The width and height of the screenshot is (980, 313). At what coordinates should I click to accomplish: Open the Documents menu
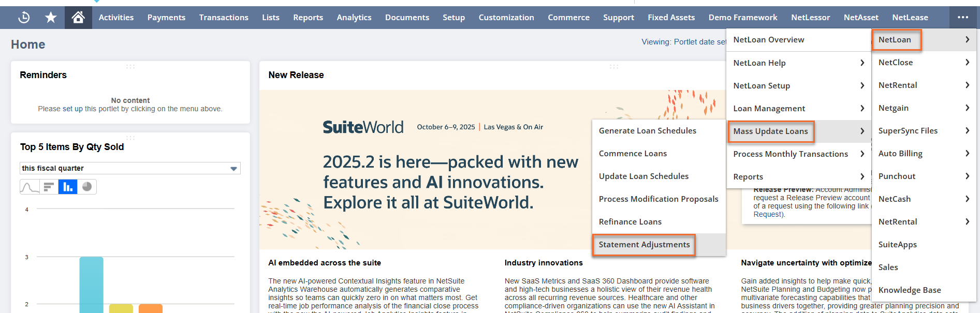click(x=407, y=18)
